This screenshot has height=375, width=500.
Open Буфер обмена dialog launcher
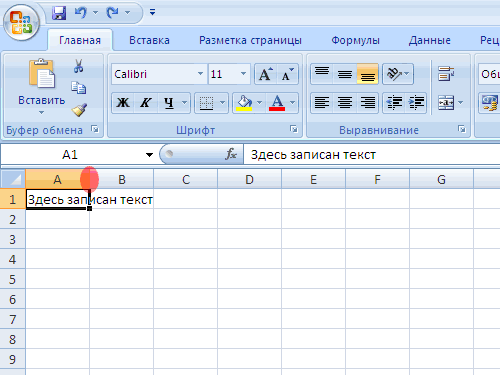95,129
